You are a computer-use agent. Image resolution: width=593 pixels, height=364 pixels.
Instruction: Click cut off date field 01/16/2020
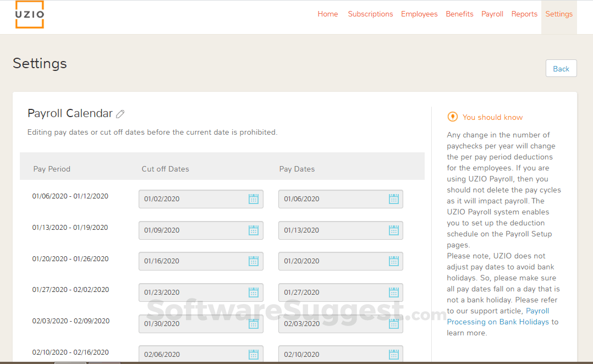(201, 261)
